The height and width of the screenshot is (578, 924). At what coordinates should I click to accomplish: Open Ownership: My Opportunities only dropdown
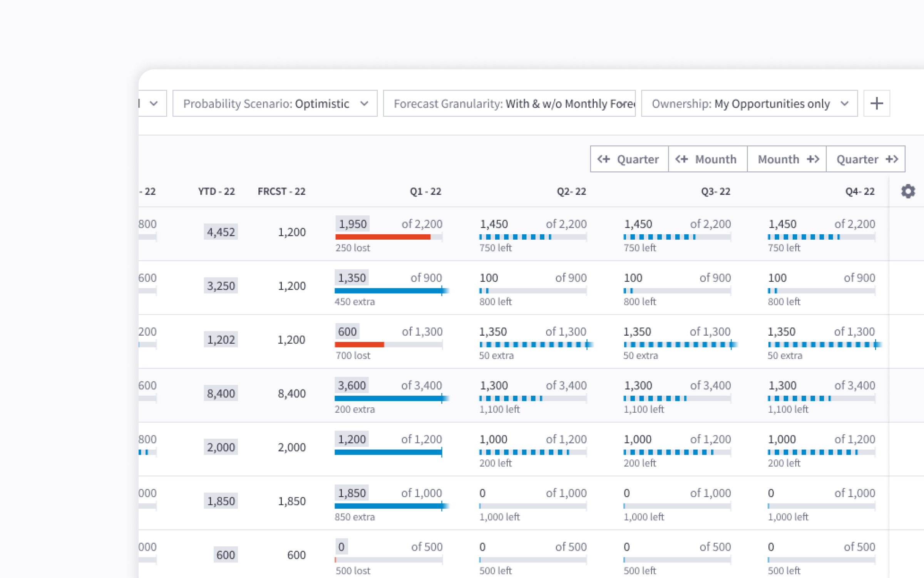coord(749,103)
